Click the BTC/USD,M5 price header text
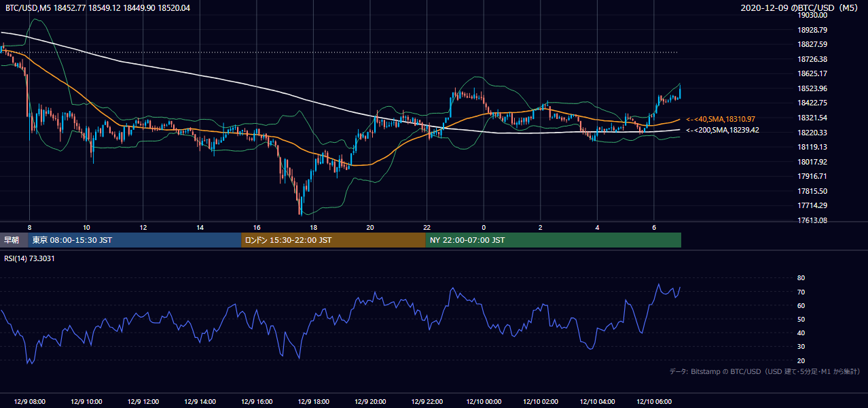 tap(97, 7)
